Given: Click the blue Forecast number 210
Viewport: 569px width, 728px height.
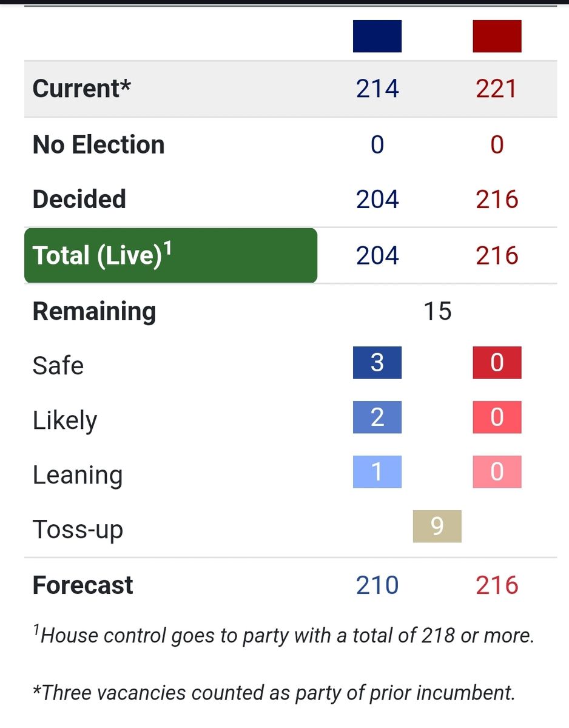Looking at the screenshot, I should 377,585.
